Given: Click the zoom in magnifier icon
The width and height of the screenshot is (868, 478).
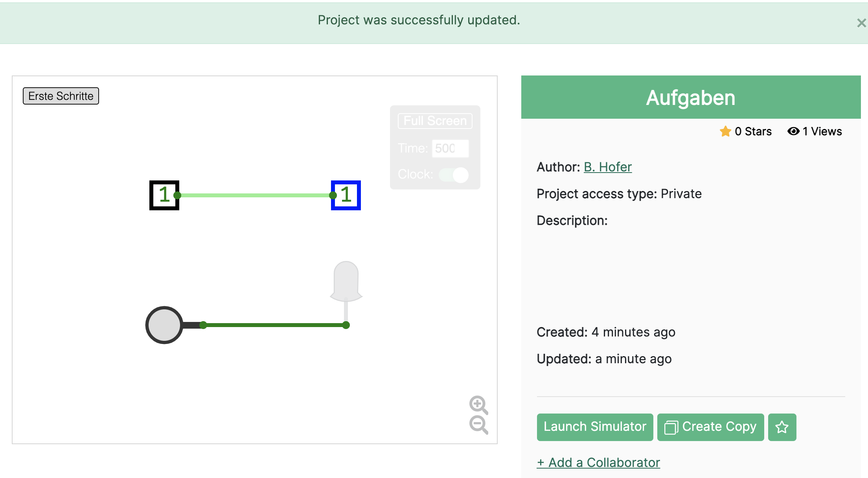Looking at the screenshot, I should pyautogui.click(x=478, y=404).
